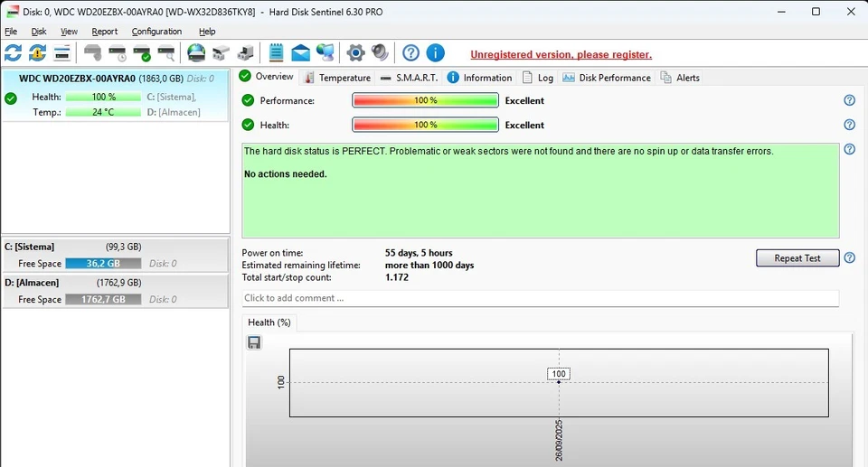Click the Excellent label beside Performance

tap(524, 100)
